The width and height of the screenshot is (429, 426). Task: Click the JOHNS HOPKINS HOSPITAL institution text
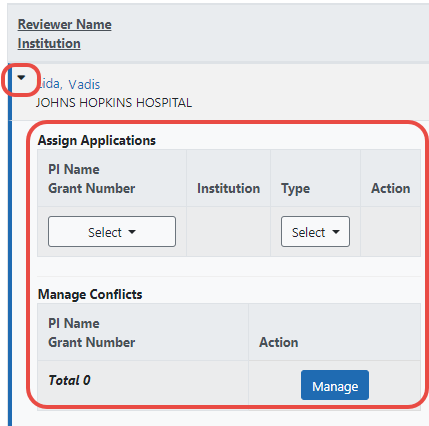tap(114, 103)
